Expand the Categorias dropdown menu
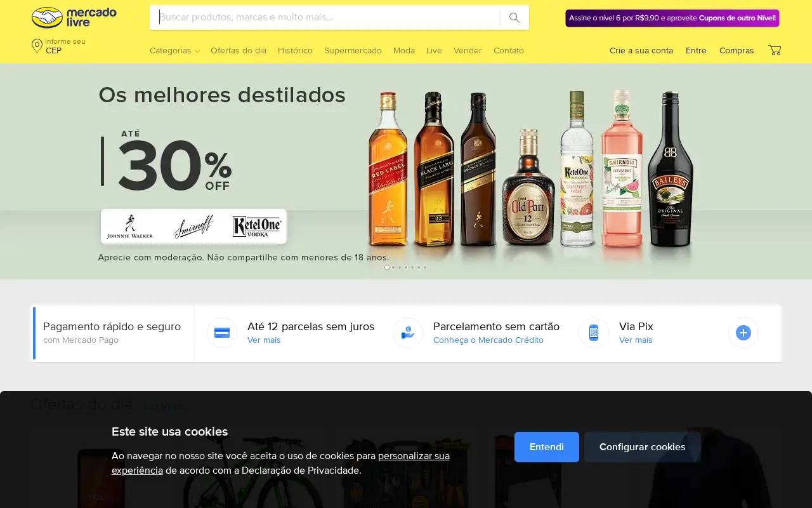 click(x=174, y=51)
